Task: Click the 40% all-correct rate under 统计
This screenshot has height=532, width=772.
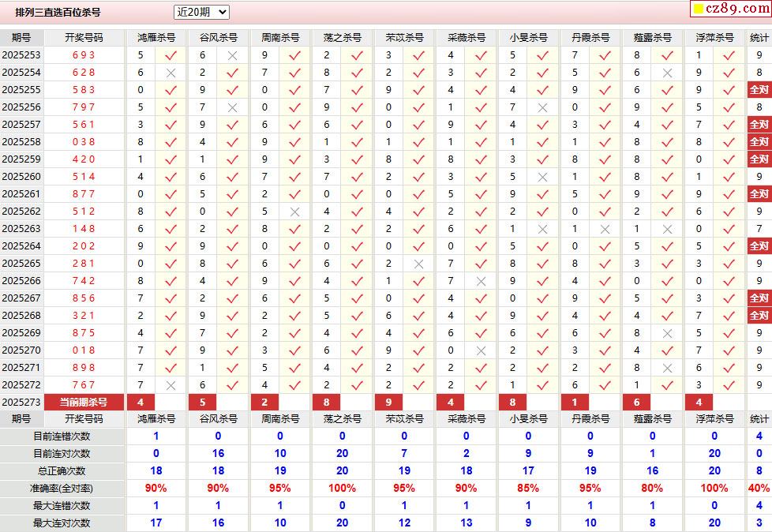Action: tap(759, 489)
